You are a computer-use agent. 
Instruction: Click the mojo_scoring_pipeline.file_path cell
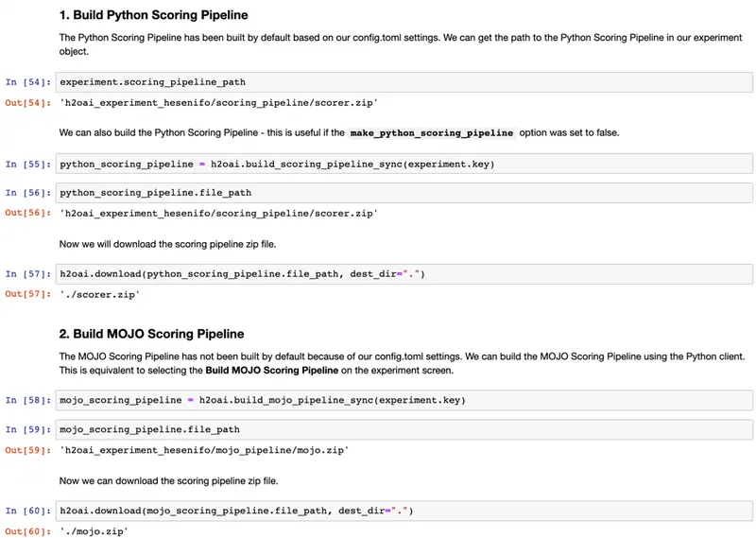coord(404,429)
